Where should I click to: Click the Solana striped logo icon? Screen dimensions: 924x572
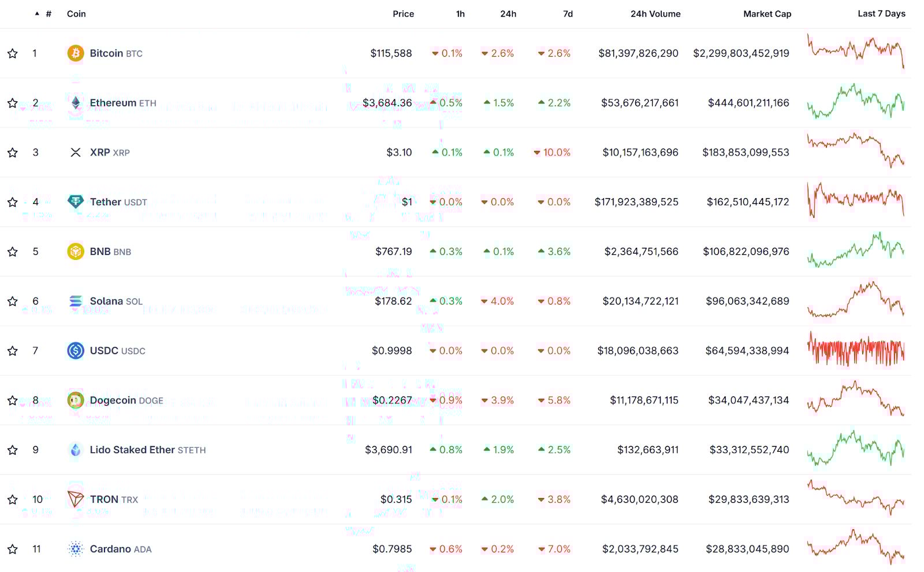tap(76, 301)
